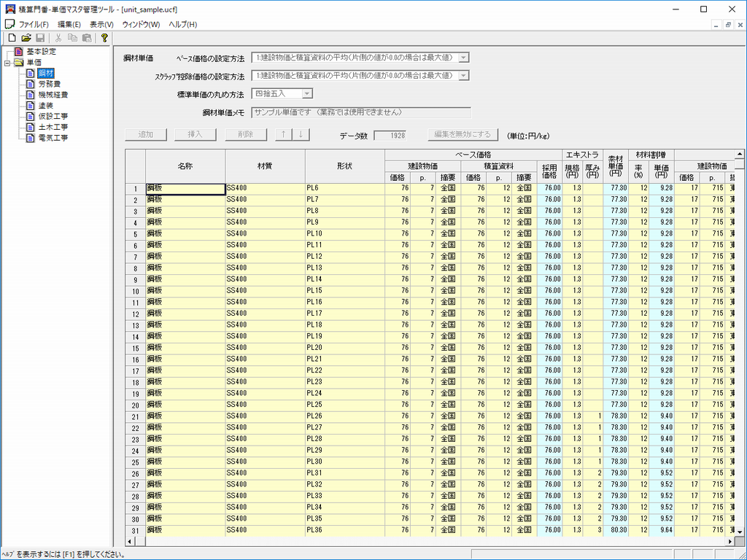Click the Open file folder icon
The height and width of the screenshot is (560, 747).
point(26,38)
